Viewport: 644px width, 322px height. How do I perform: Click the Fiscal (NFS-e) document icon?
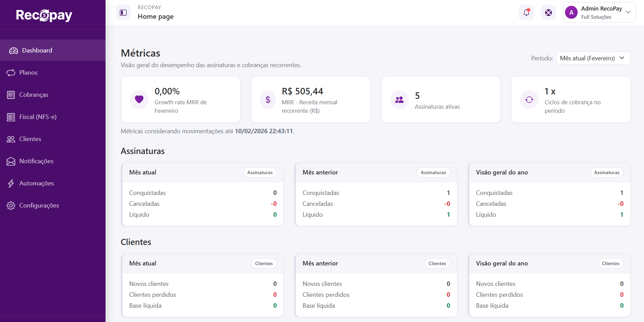click(11, 117)
